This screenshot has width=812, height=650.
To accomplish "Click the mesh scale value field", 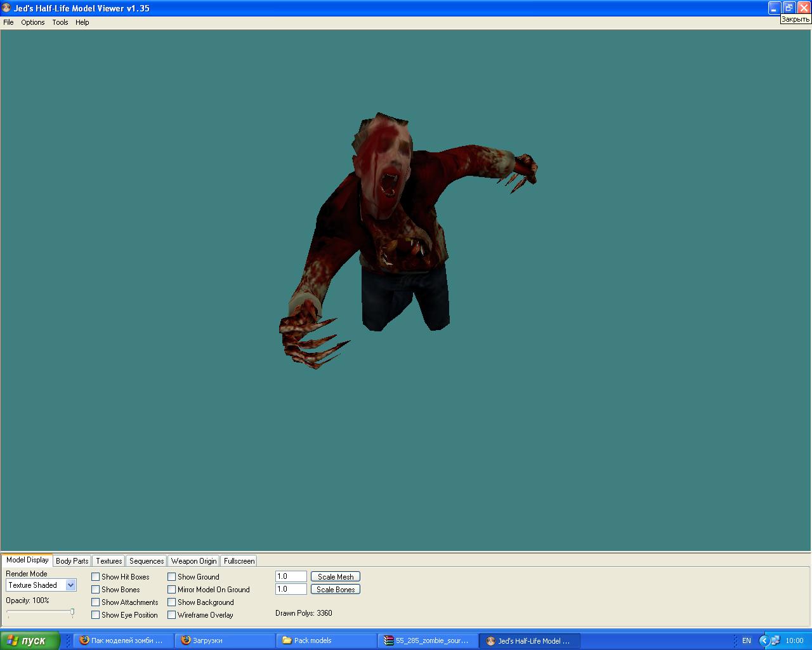I will pyautogui.click(x=291, y=576).
